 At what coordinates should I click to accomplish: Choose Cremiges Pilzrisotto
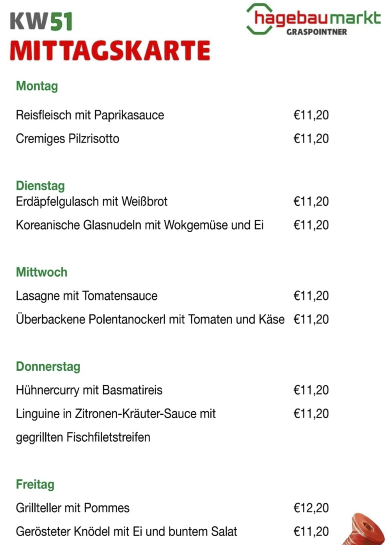tap(68, 139)
